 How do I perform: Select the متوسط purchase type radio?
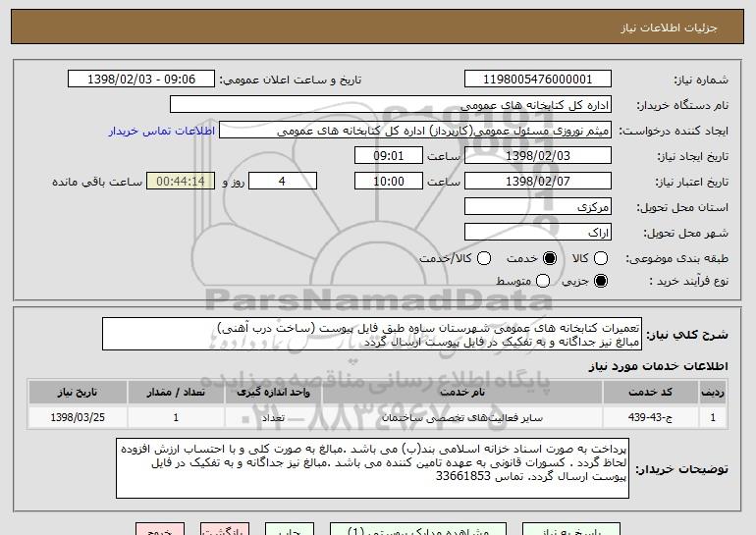(543, 281)
